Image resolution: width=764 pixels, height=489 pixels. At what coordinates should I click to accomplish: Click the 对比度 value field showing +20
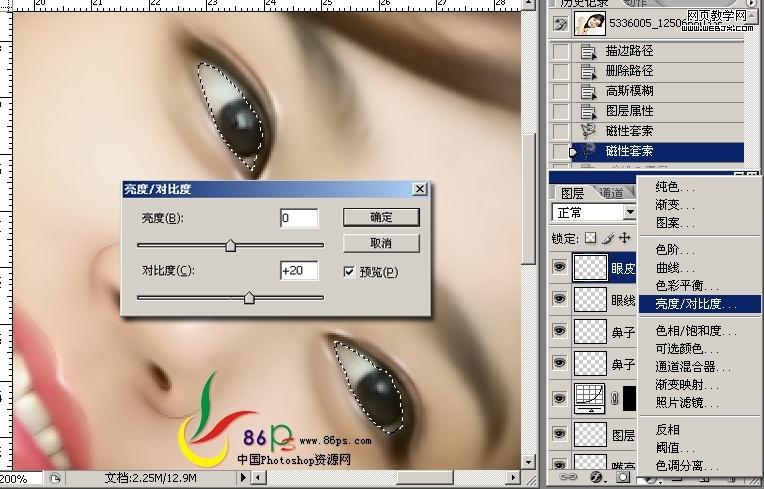(299, 270)
